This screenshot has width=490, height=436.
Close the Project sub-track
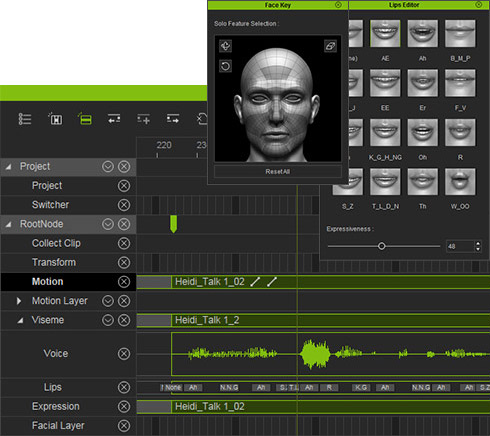click(124, 186)
